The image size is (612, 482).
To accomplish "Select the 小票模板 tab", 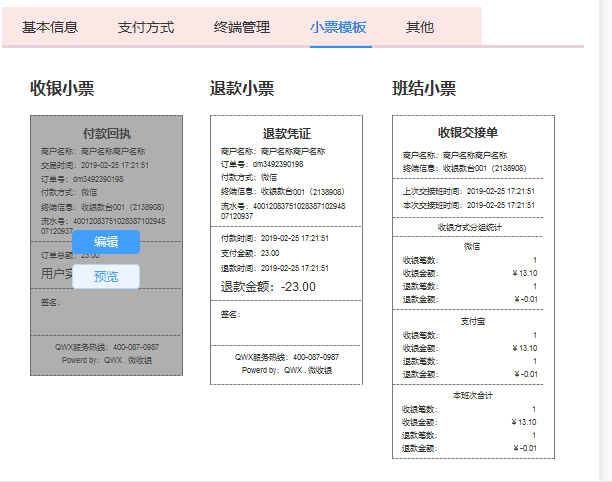I will click(338, 27).
